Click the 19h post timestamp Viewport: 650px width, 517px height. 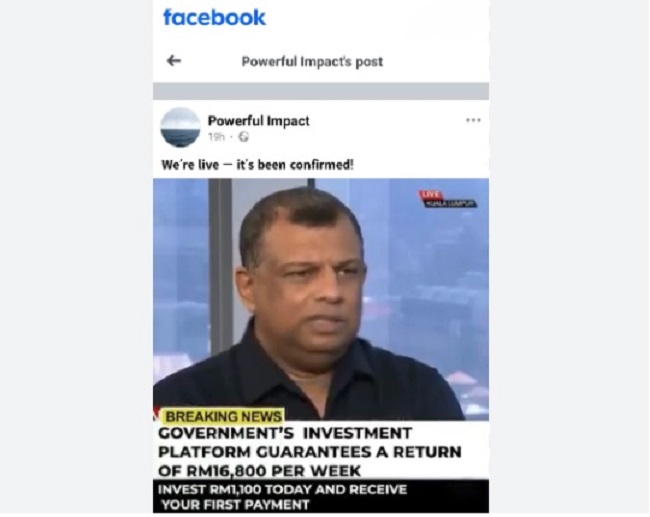(x=216, y=137)
